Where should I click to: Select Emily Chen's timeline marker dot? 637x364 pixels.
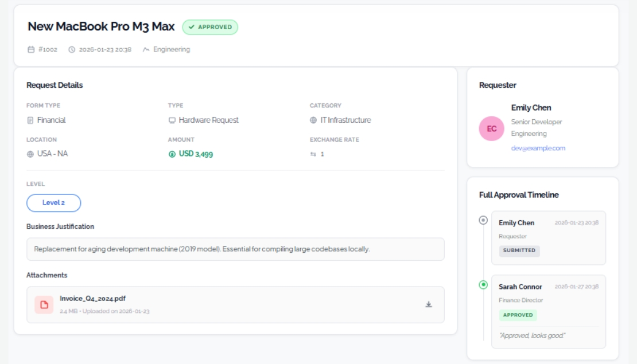point(483,220)
